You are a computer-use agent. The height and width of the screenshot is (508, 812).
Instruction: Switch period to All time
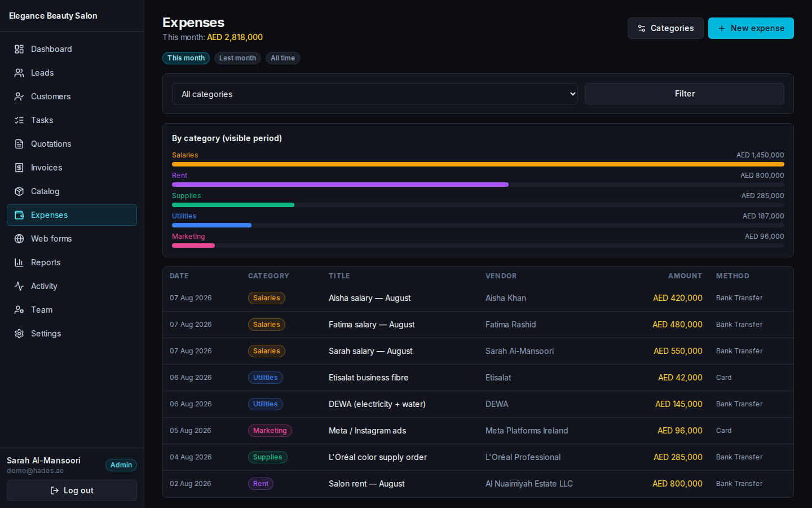tap(283, 58)
